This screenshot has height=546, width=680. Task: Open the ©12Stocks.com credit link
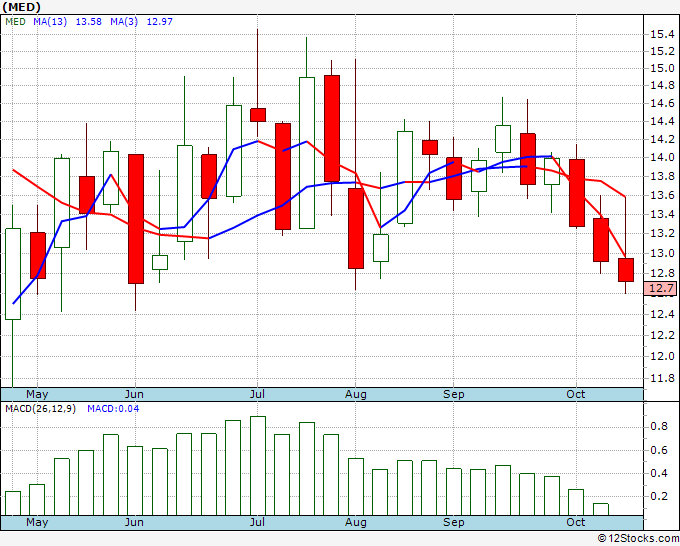(638, 539)
